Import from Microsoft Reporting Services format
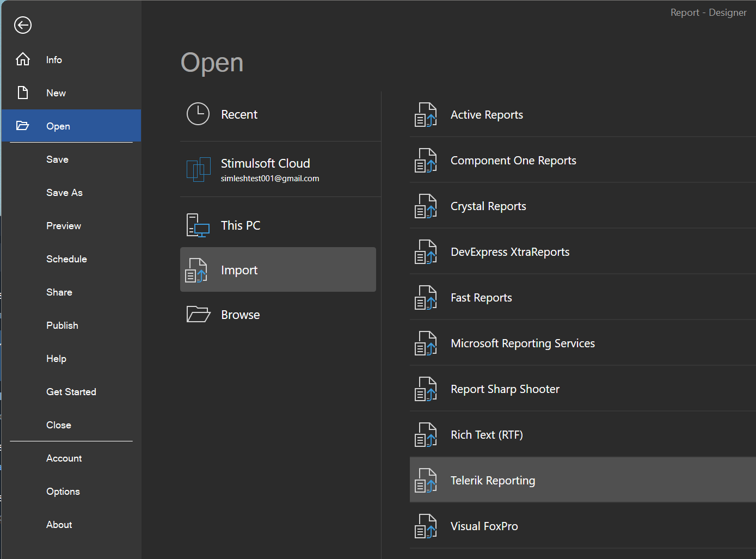Viewport: 756px width, 559px height. pos(582,343)
